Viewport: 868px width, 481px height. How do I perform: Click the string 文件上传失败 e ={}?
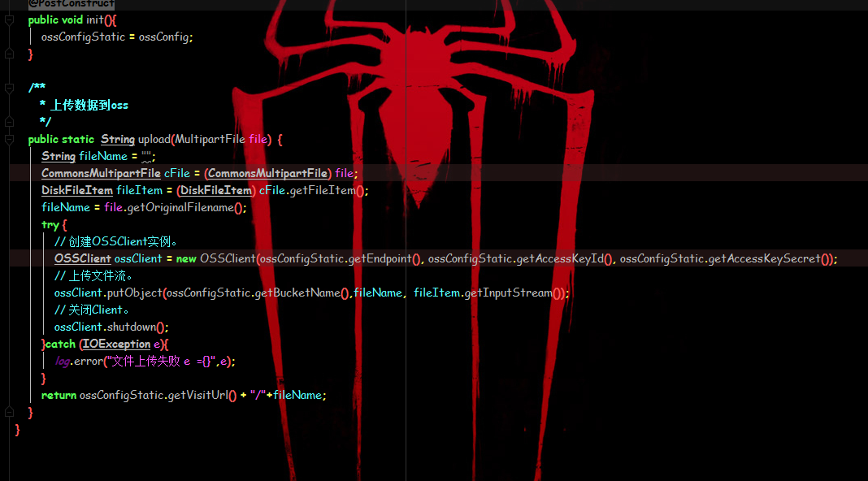162,362
